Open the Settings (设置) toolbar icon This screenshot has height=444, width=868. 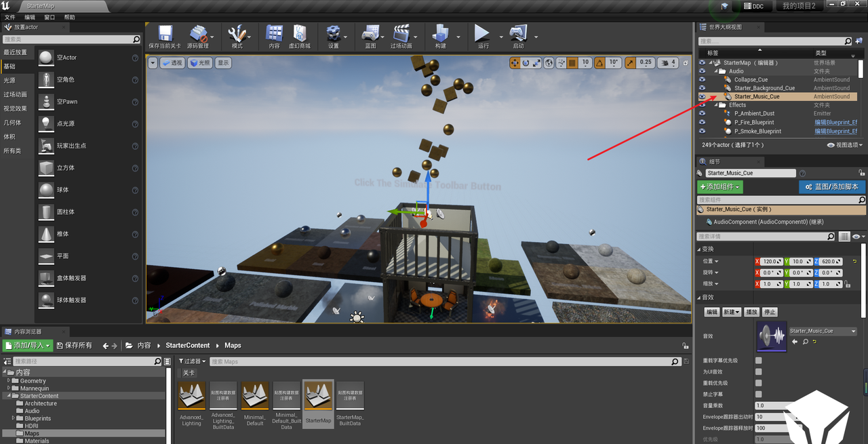pyautogui.click(x=333, y=35)
